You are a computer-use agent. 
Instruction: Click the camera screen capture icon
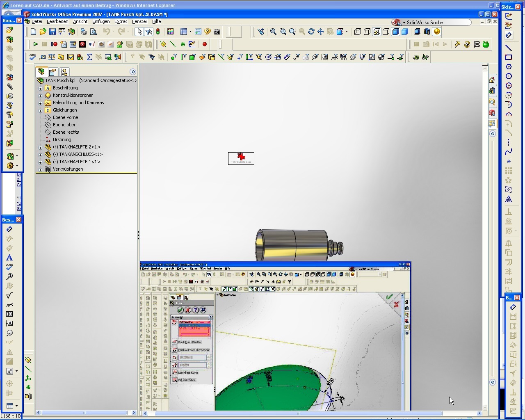[x=217, y=32]
